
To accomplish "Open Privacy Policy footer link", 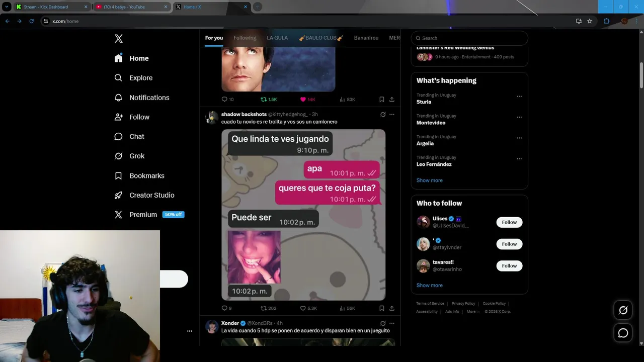I will pyautogui.click(x=463, y=304).
